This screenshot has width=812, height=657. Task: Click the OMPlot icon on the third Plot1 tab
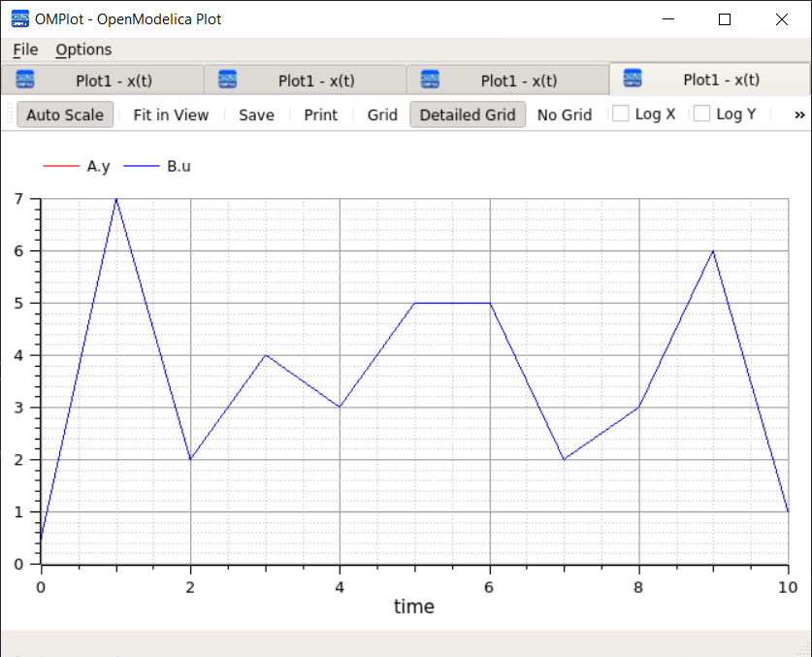pos(431,80)
